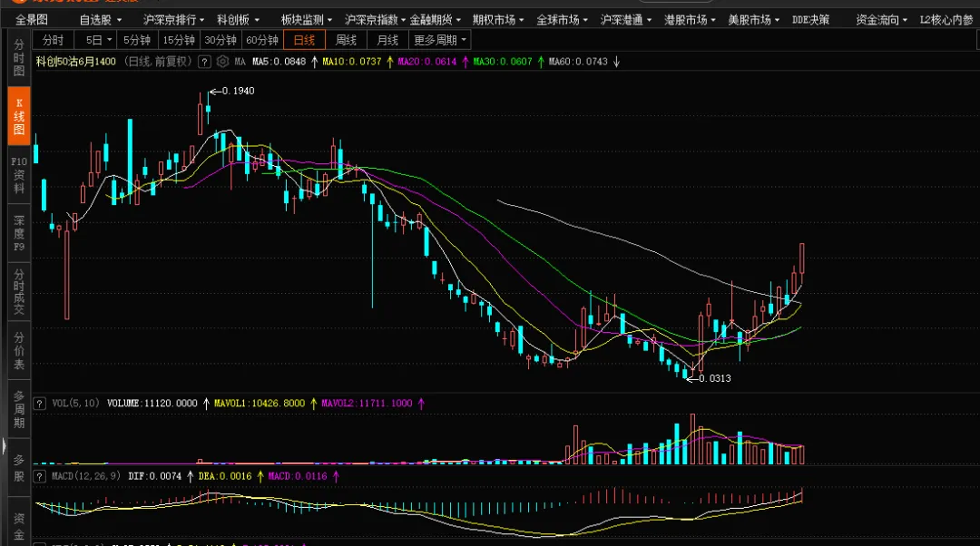Click the DEA:0.0016 value
980x546 pixels.
coord(225,477)
